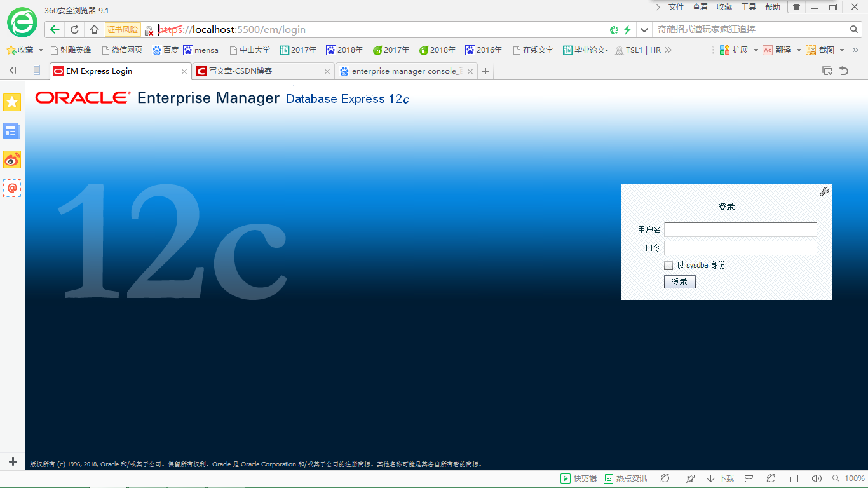Image resolution: width=868 pixels, height=488 pixels.
Task: Open the tab list icon
Action: 827,71
